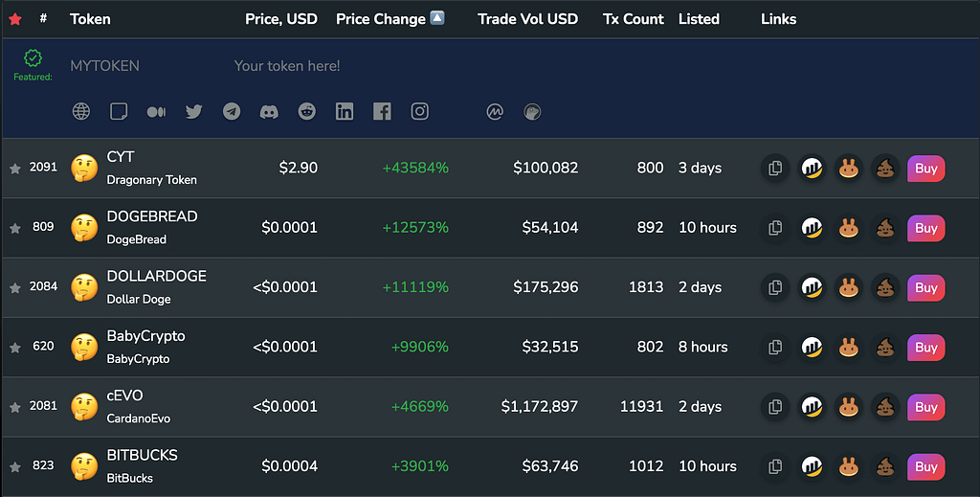Open the poop icon link for CYT

click(x=885, y=169)
